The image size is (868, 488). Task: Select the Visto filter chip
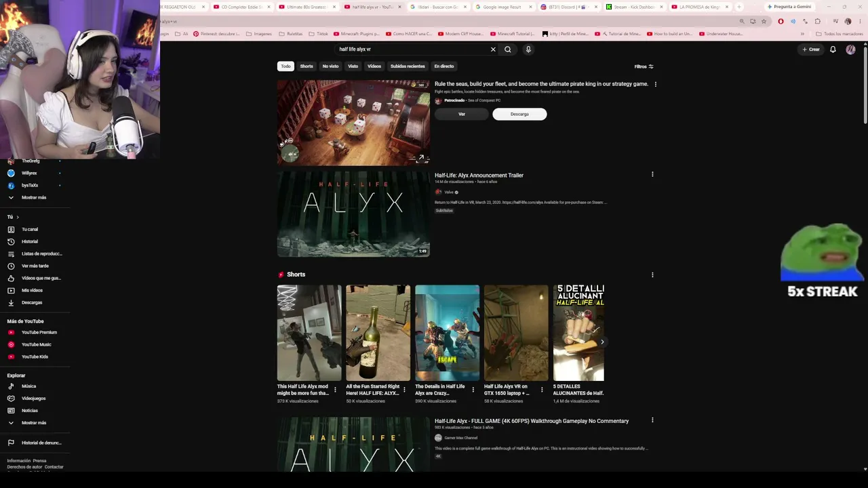coord(353,66)
